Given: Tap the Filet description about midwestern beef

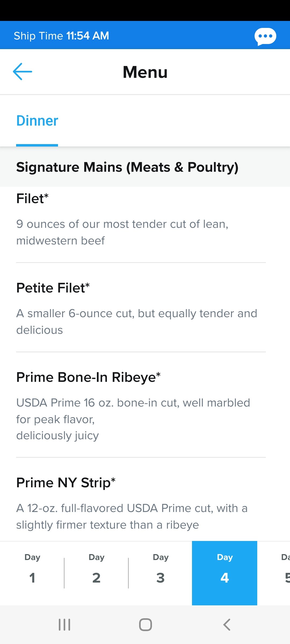Looking at the screenshot, I should tap(122, 232).
